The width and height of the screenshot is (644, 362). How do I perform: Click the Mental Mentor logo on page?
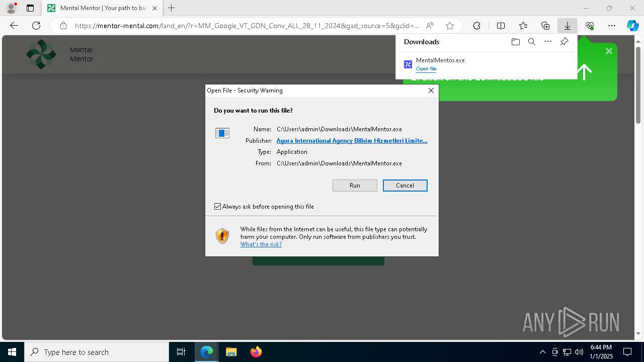pos(60,54)
